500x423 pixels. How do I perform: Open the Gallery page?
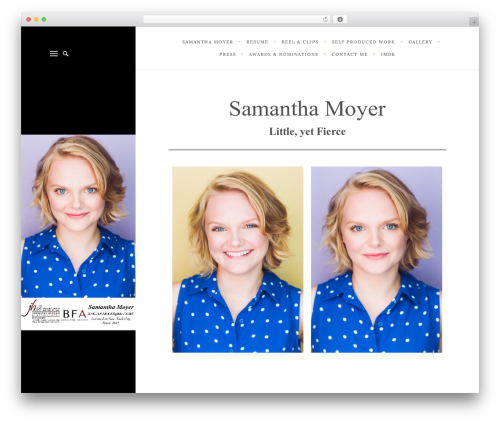pos(420,42)
